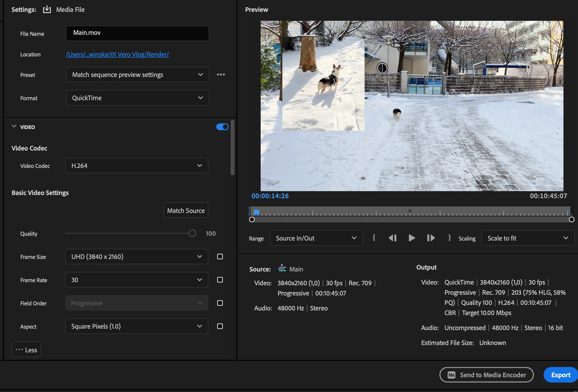Open the Format QuickTime dropdown

coord(137,98)
